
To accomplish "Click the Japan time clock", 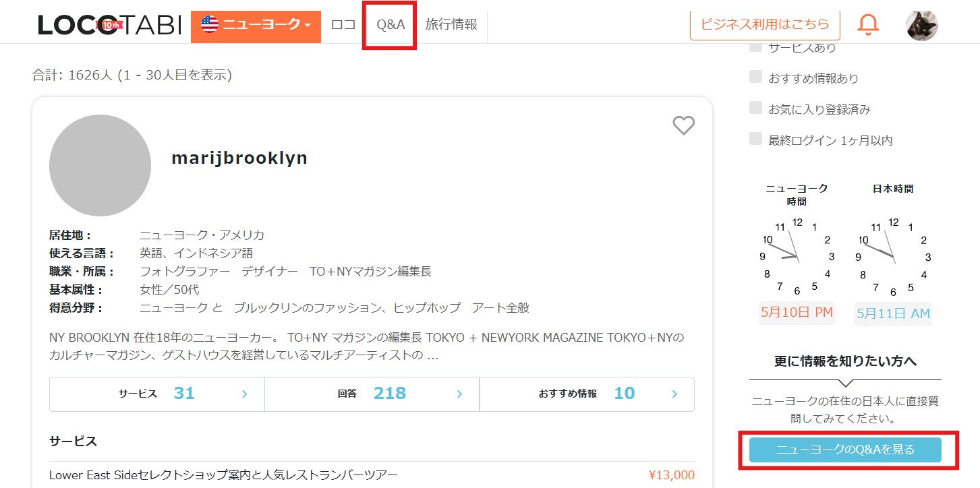I will click(x=893, y=257).
